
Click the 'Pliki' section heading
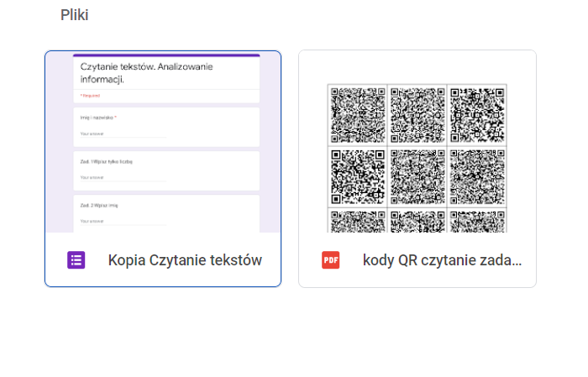[74, 15]
